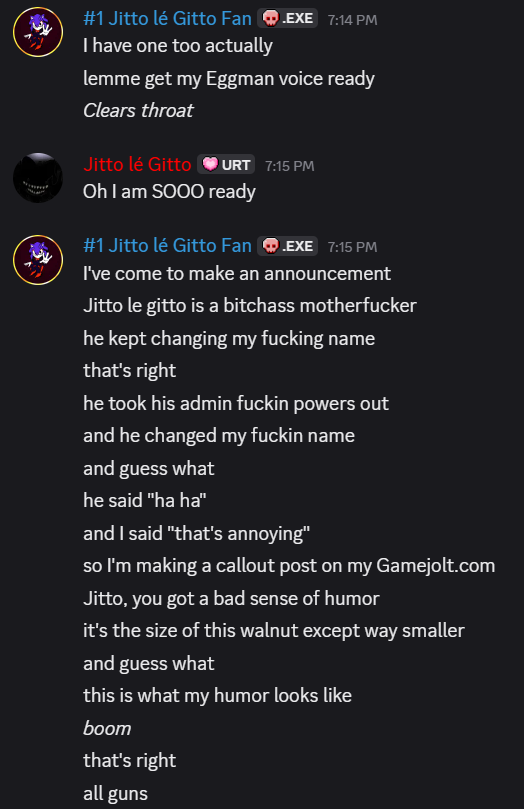Click the 7:14 PM message timestamp
This screenshot has width=524, height=809.
[352, 20]
